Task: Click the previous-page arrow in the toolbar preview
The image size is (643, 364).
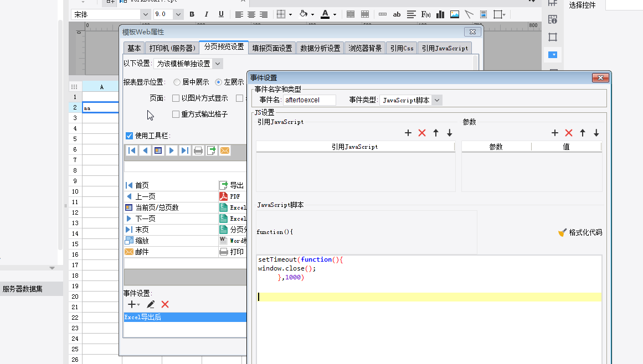Action: 145,150
